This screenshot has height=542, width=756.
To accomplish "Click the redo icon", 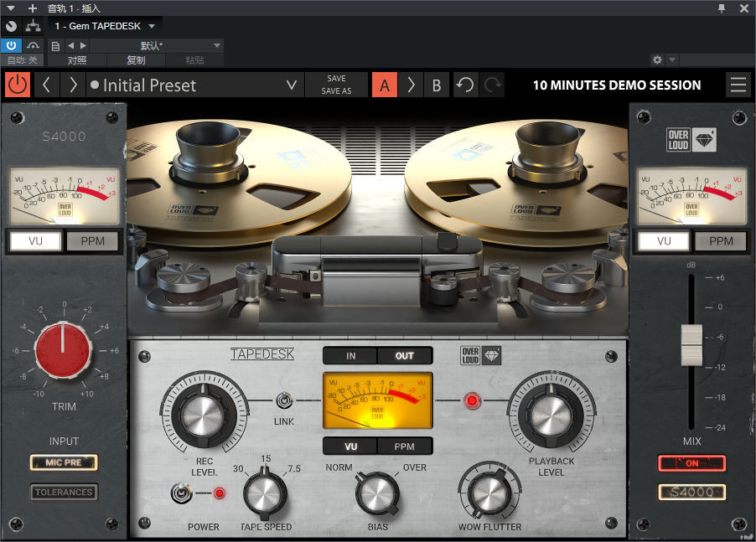I will click(492, 85).
